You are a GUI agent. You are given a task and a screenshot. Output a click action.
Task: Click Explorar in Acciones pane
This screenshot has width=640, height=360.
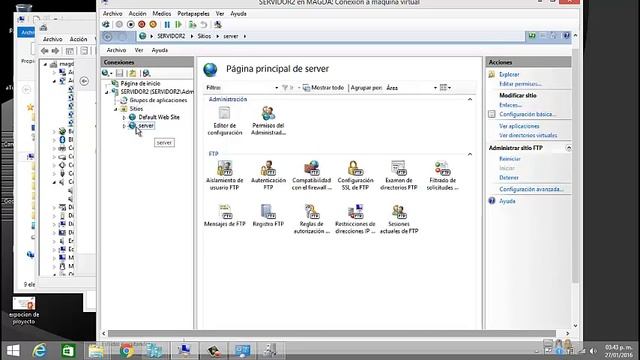click(x=509, y=74)
